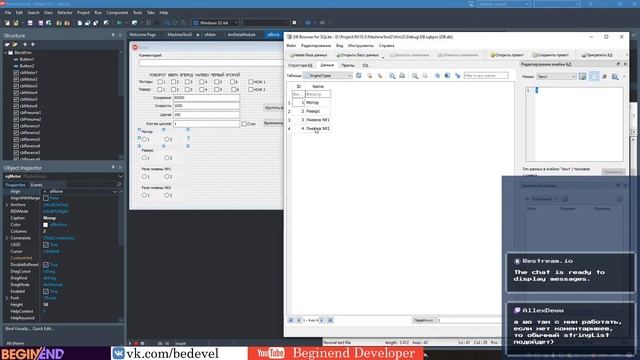This screenshot has width=640, height=360.
Task: Open the rgMotor component selector dropdown
Action: pyautogui.click(x=120, y=176)
